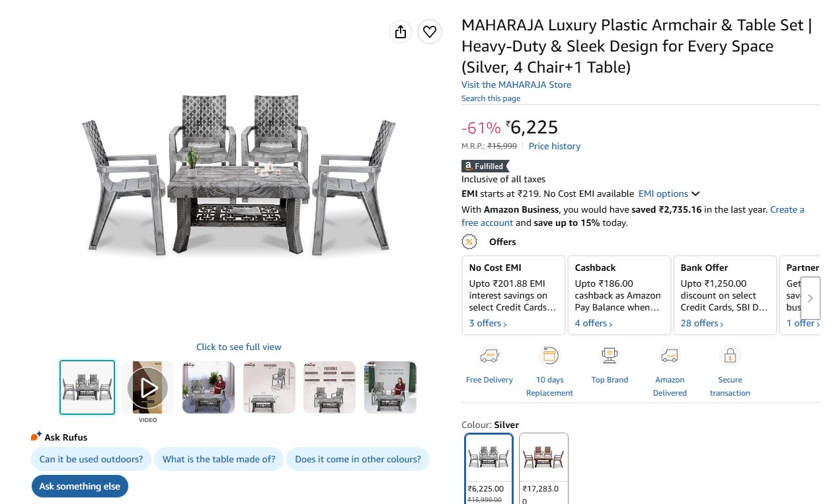Open the Price history link
This screenshot has height=504, width=831.
coord(555,146)
